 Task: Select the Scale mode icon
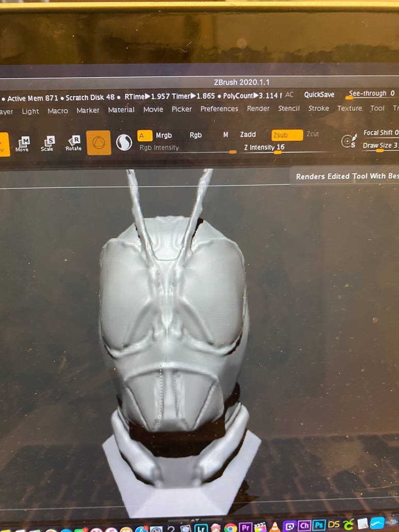[48, 143]
